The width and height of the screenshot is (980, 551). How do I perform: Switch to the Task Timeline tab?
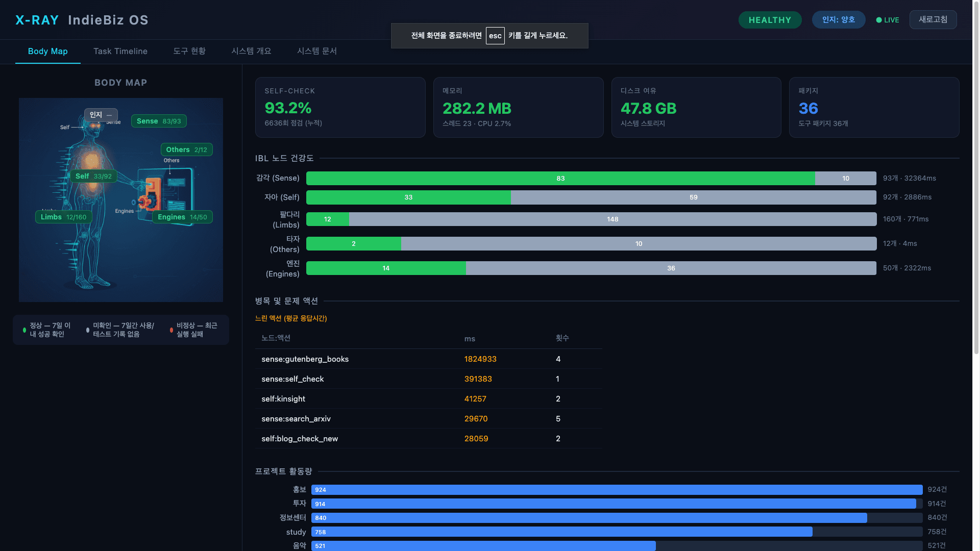coord(120,51)
